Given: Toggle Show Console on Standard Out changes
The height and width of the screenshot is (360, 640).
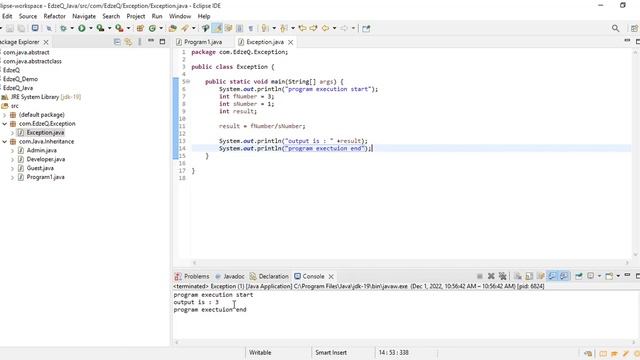Looking at the screenshot, I should [552, 276].
